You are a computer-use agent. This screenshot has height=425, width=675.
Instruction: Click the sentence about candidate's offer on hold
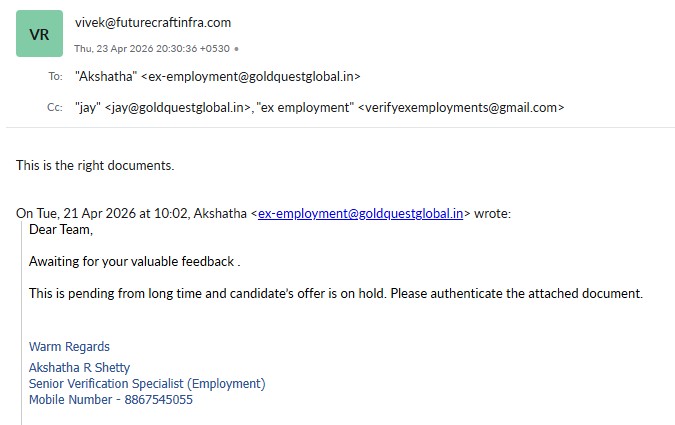336,293
